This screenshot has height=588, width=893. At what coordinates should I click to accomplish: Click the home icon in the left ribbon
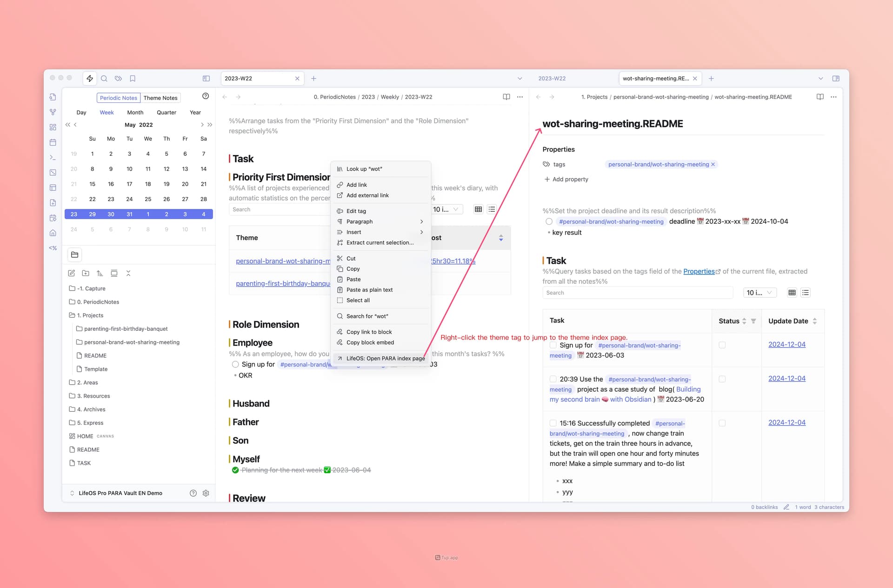click(53, 233)
